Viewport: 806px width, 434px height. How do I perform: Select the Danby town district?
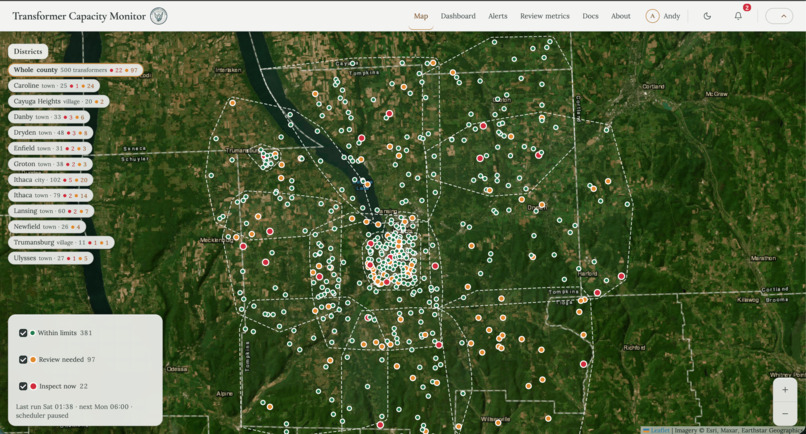(x=49, y=117)
